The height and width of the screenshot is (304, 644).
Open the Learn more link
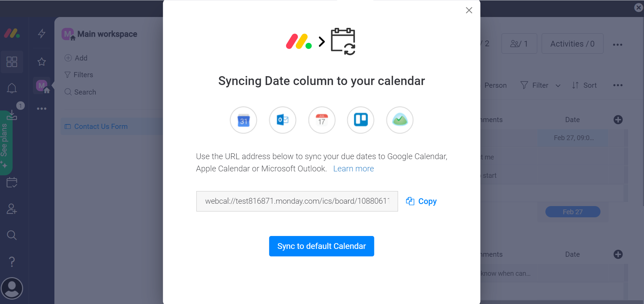coord(353,168)
